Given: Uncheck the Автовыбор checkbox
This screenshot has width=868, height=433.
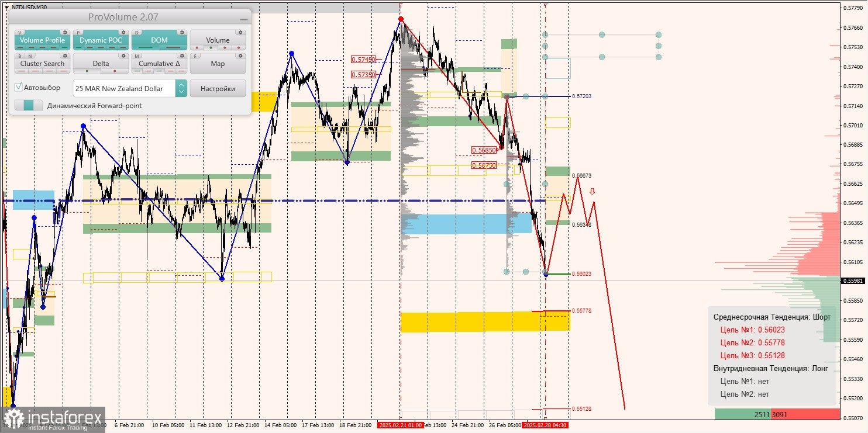Looking at the screenshot, I should 19,87.
